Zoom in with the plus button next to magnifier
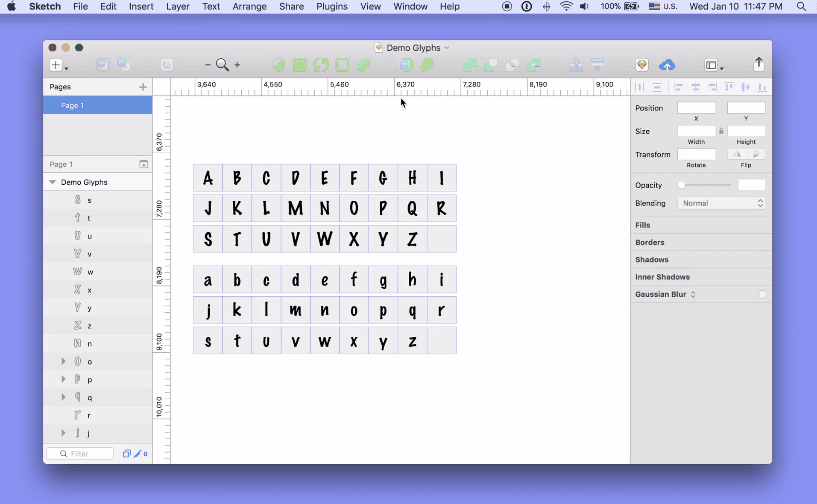 pyautogui.click(x=237, y=65)
